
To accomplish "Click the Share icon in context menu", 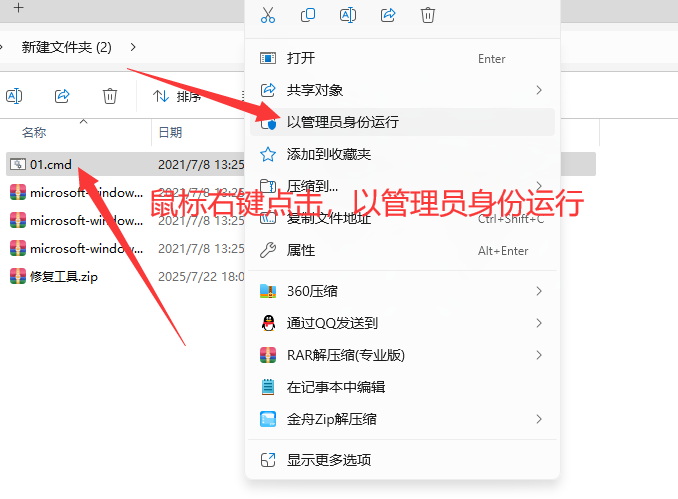I will [x=388, y=15].
